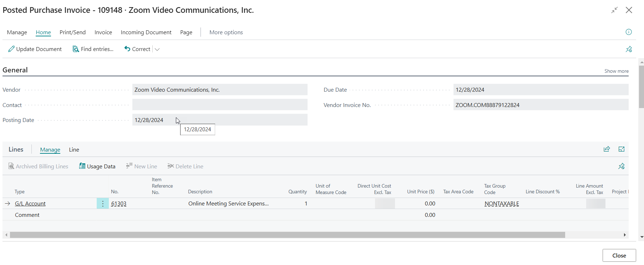Viewport: 644px width, 265px height.
Task: Pin the action bar with the pin icon
Action: [x=629, y=49]
